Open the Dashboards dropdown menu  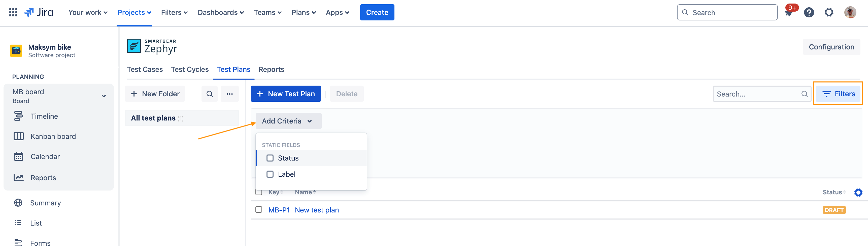(220, 12)
